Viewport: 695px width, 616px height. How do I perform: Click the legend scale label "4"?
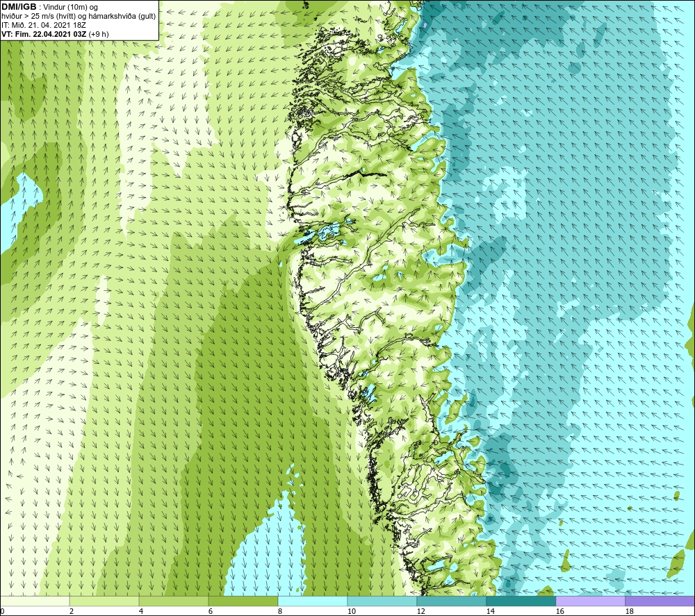click(x=141, y=612)
